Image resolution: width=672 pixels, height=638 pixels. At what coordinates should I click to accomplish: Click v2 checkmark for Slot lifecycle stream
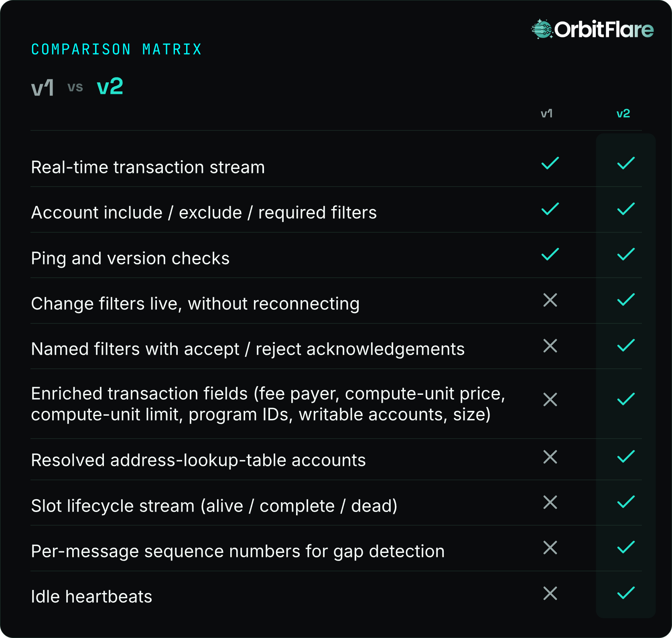[626, 502]
